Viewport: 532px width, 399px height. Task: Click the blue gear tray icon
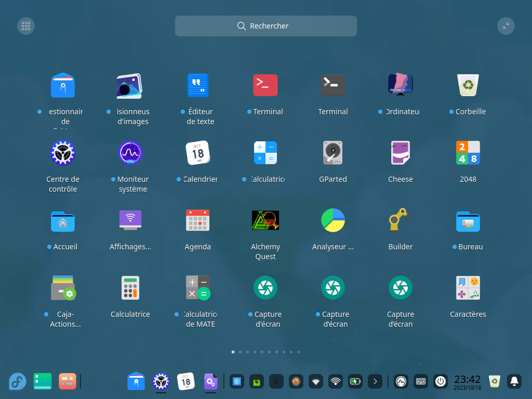pos(237,382)
